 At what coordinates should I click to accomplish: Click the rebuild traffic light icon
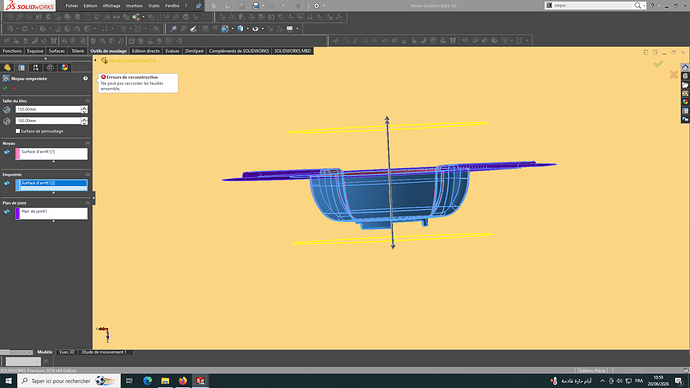click(298, 6)
